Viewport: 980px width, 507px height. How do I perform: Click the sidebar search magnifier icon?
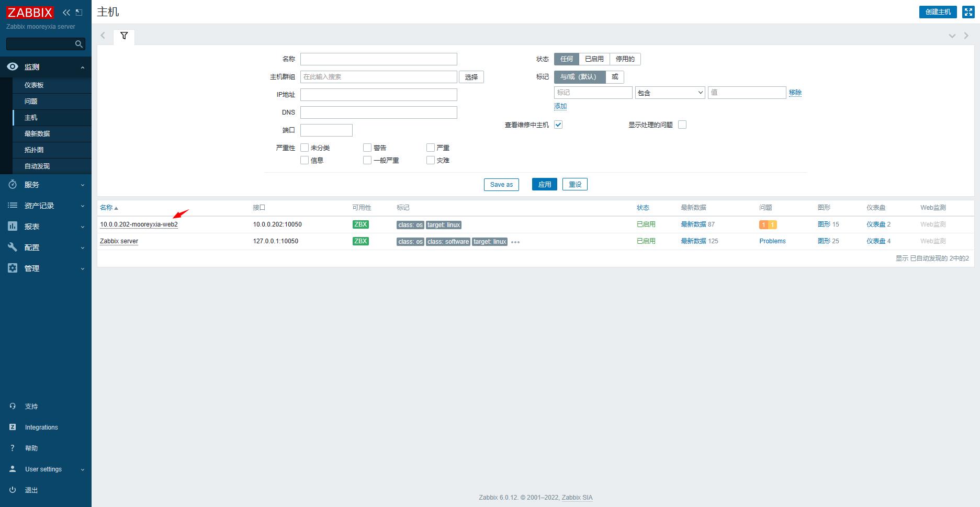79,44
